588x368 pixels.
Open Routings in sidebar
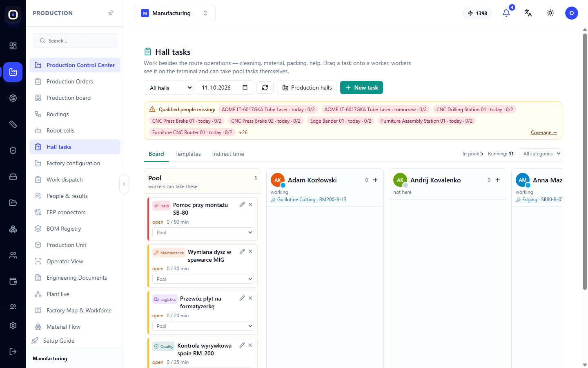click(x=75, y=114)
